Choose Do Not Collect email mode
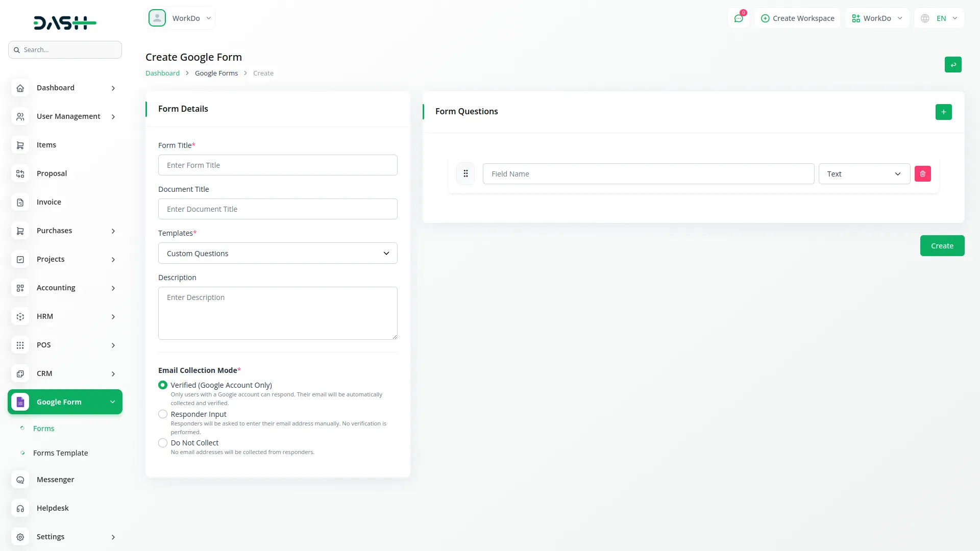This screenshot has width=980, height=551. [162, 442]
